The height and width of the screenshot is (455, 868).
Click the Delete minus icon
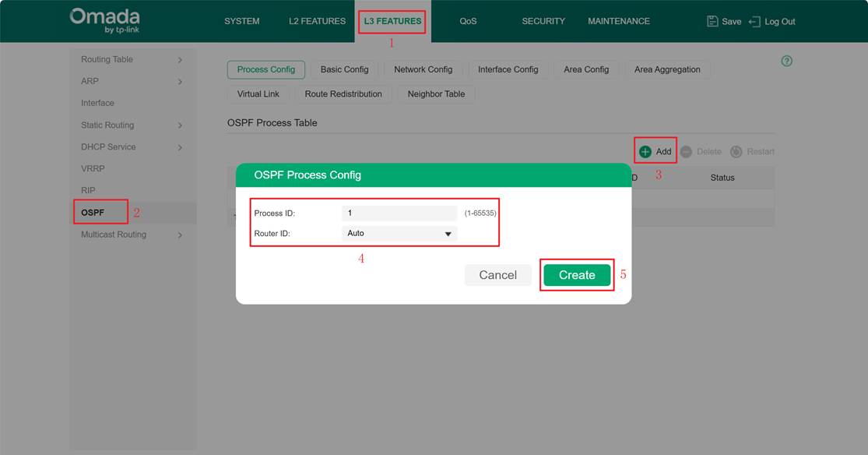coord(686,151)
